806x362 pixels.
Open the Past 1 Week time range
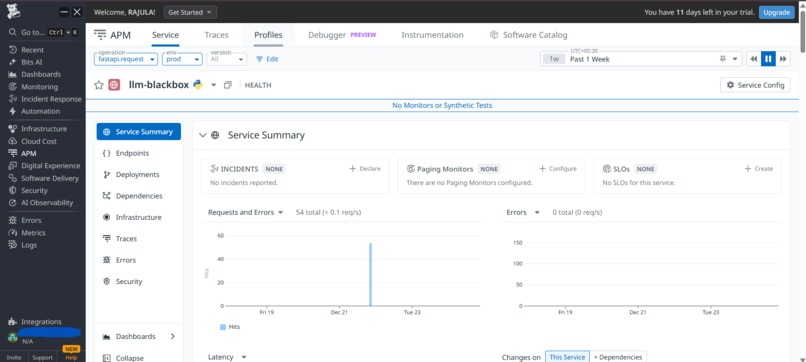coord(640,59)
